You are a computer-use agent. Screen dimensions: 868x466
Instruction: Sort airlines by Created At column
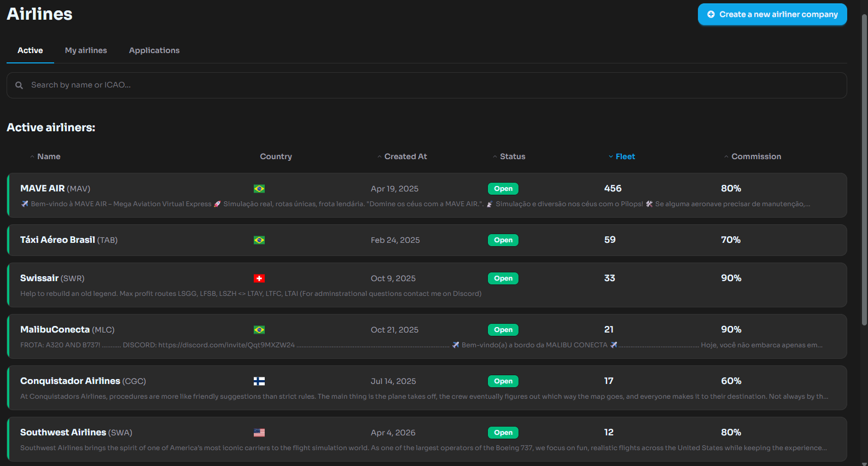402,156
